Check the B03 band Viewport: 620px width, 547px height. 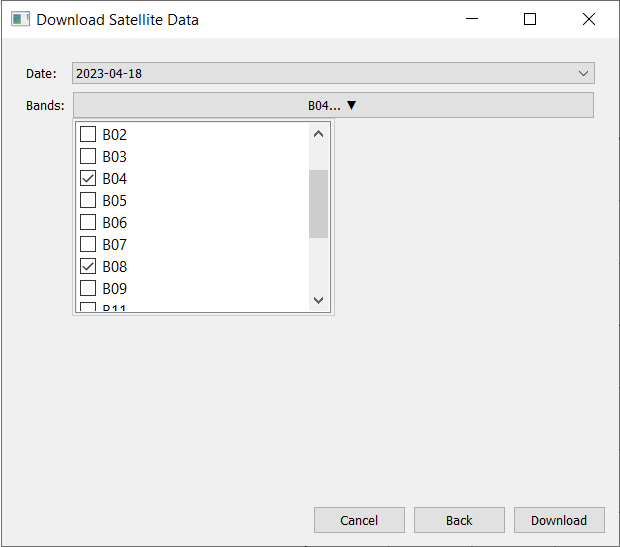pos(88,156)
